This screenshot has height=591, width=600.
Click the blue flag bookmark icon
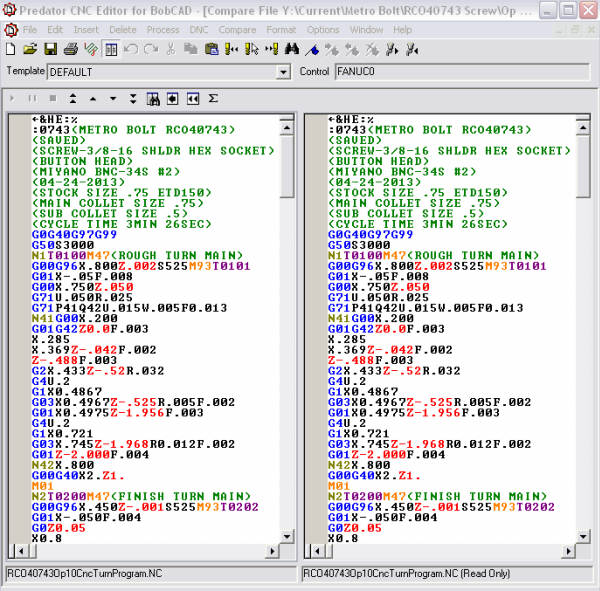(312, 50)
